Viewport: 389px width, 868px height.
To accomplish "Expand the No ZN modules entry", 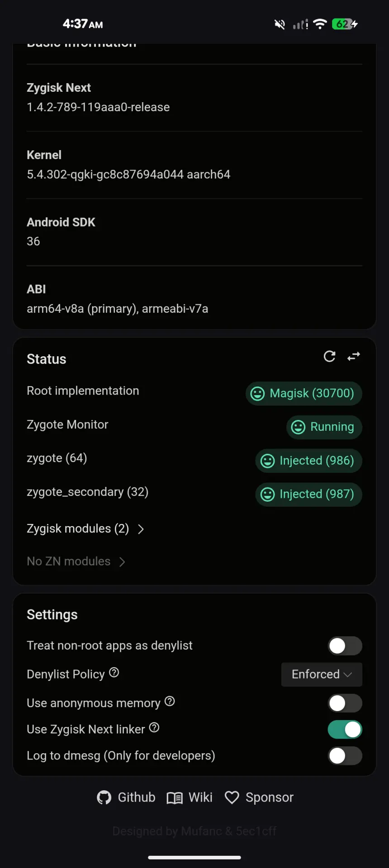I will pyautogui.click(x=76, y=561).
